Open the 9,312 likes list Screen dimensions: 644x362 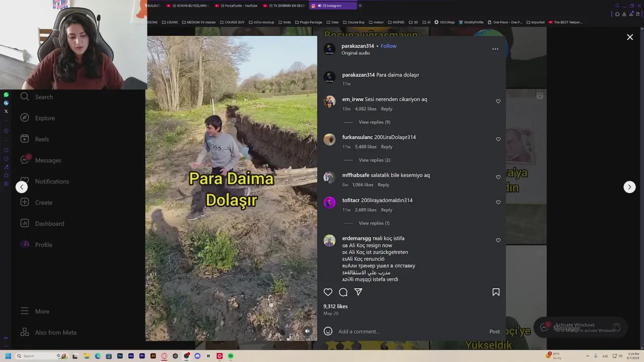[336, 306]
